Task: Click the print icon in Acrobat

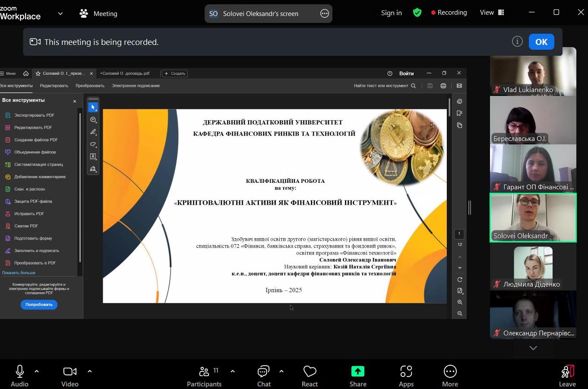Action: coord(443,86)
